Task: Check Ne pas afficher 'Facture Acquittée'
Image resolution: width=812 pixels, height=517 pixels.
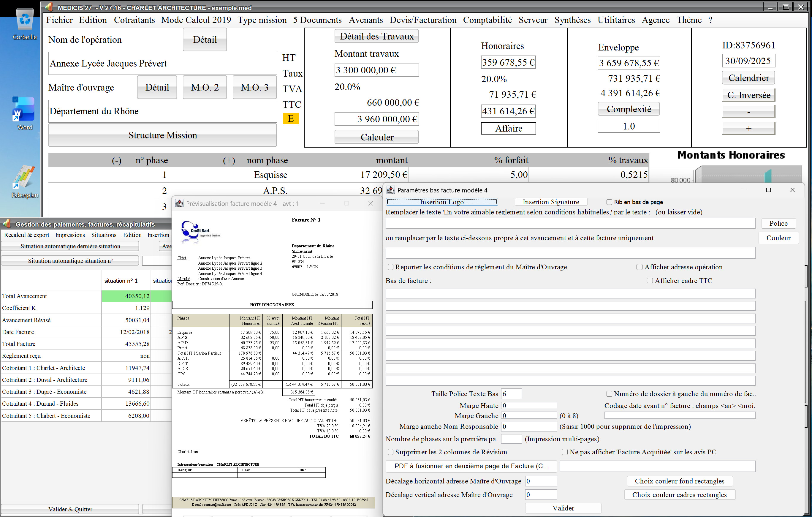Action: [x=564, y=452]
